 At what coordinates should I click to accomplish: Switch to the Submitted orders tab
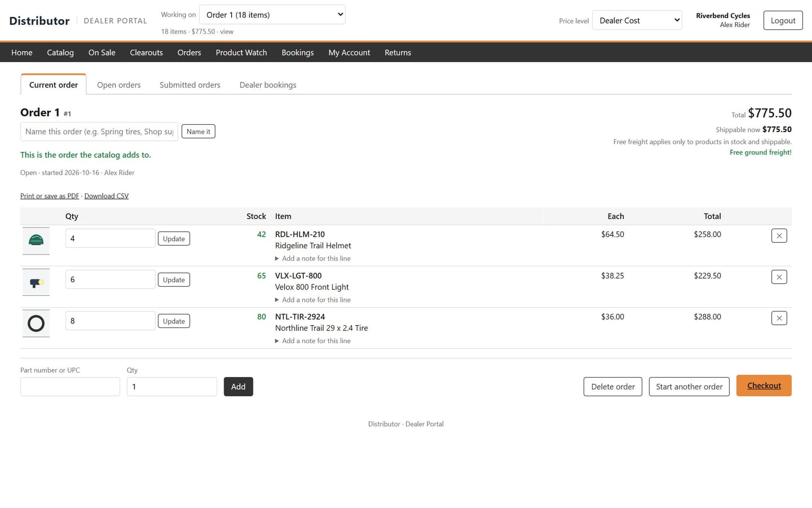(190, 85)
